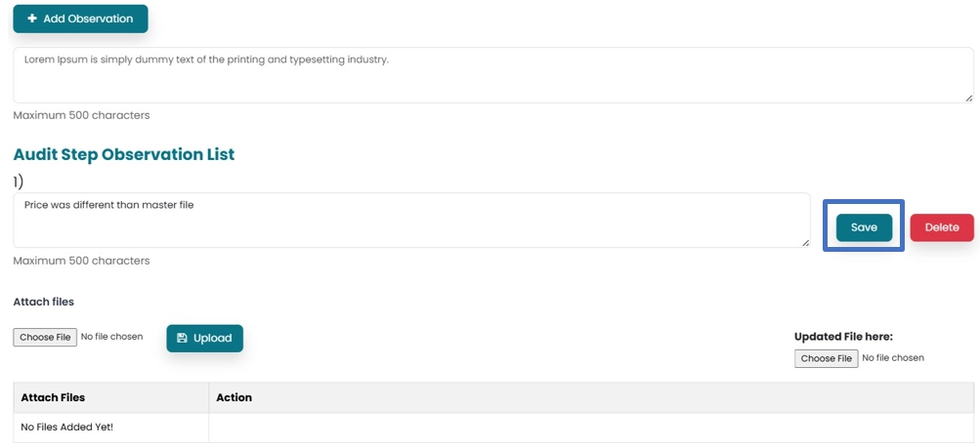Click the 'Attach files' section label

coord(43,302)
